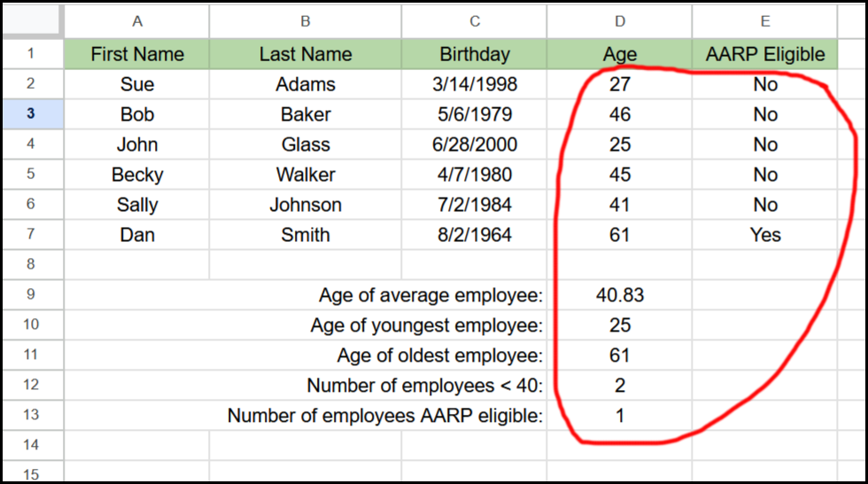Select the 'Baker' last name cell

pos(306,114)
